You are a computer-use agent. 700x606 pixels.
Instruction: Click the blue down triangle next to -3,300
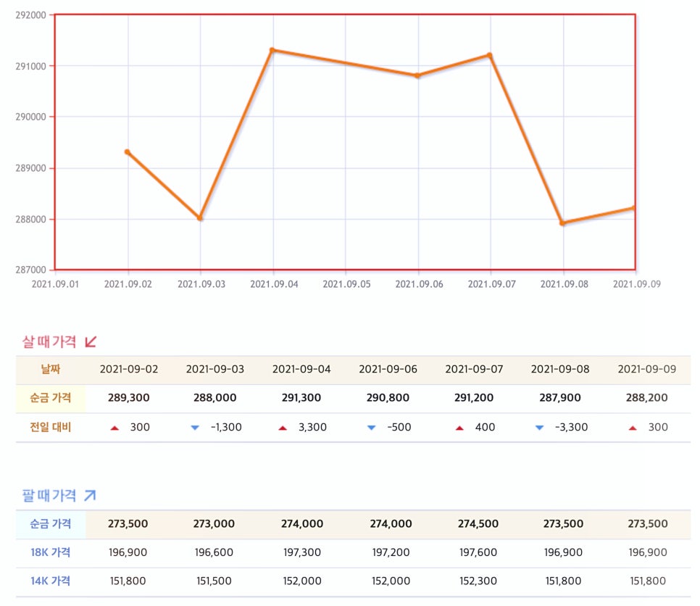coord(539,428)
